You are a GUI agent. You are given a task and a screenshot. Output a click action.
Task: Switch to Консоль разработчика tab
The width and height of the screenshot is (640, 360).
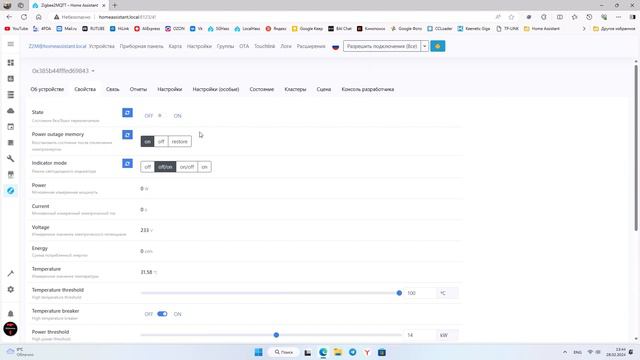click(368, 89)
